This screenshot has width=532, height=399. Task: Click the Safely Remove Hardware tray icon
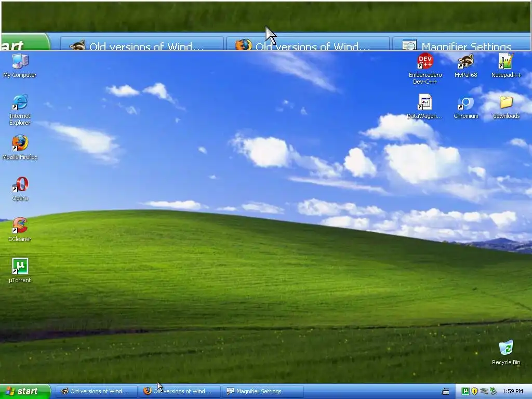[x=493, y=391]
